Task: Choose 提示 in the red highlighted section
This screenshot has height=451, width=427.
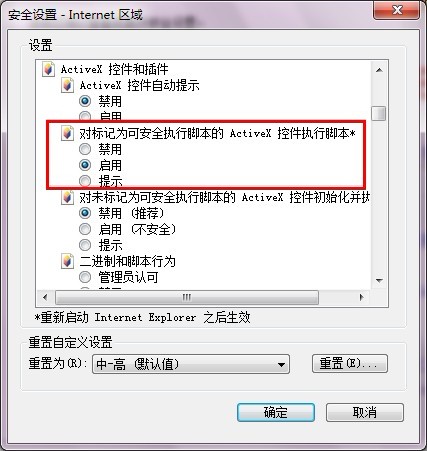Action: pyautogui.click(x=85, y=181)
